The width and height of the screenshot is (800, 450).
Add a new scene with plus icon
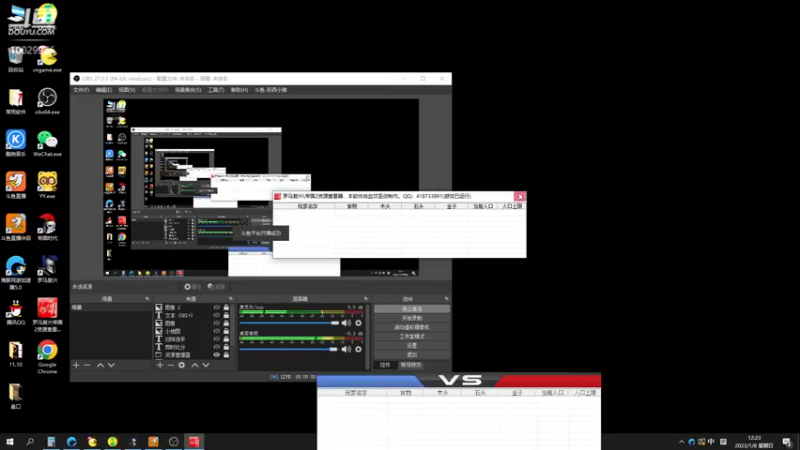[x=76, y=365]
